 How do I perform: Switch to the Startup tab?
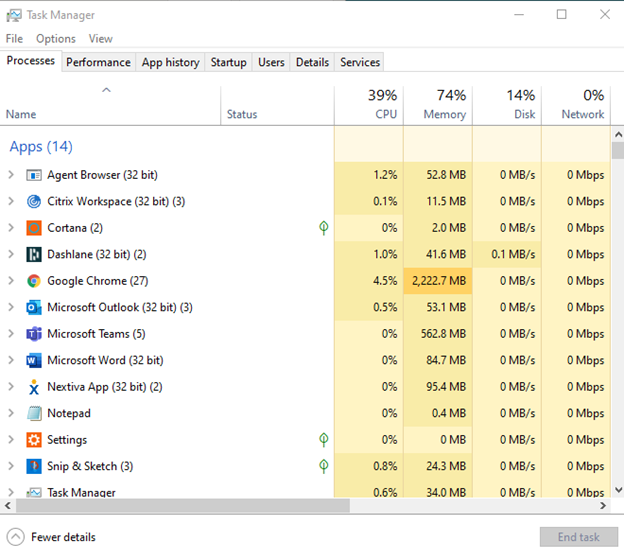click(x=228, y=62)
